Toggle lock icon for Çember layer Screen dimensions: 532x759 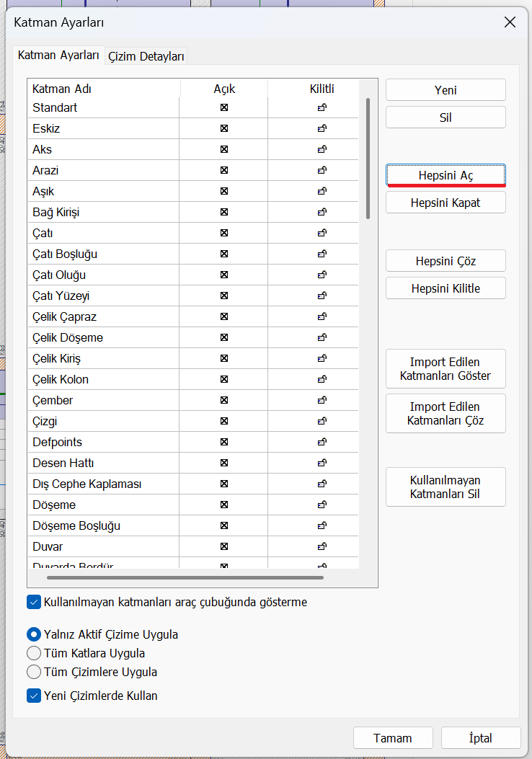point(322,400)
